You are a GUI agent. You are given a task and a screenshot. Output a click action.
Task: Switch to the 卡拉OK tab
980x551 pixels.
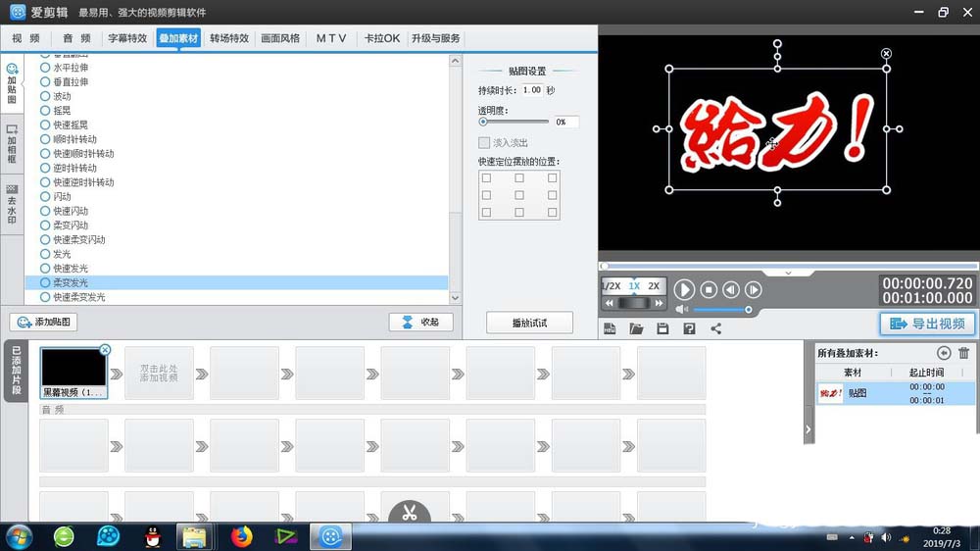(x=382, y=38)
